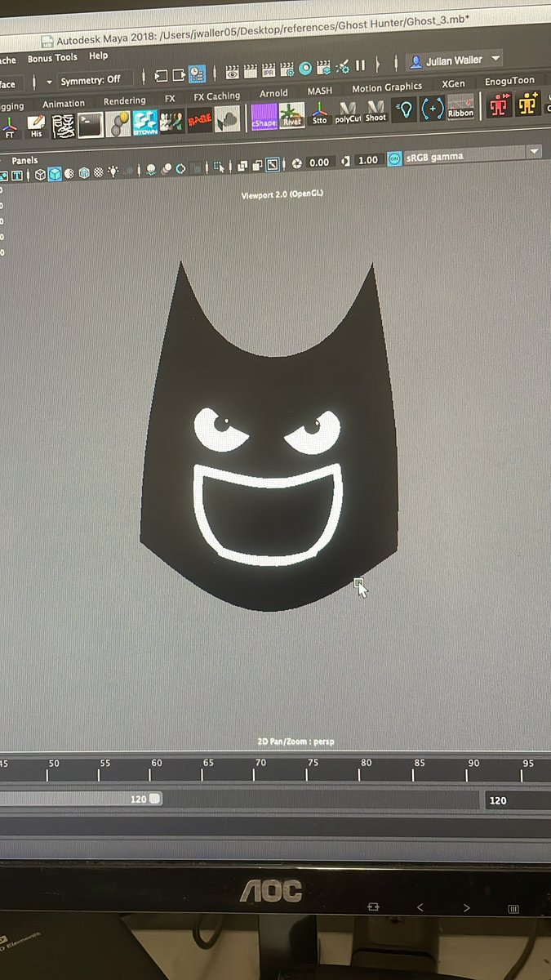The image size is (551, 980).
Task: Switch to the Animation shelf tab
Action: pos(63,104)
